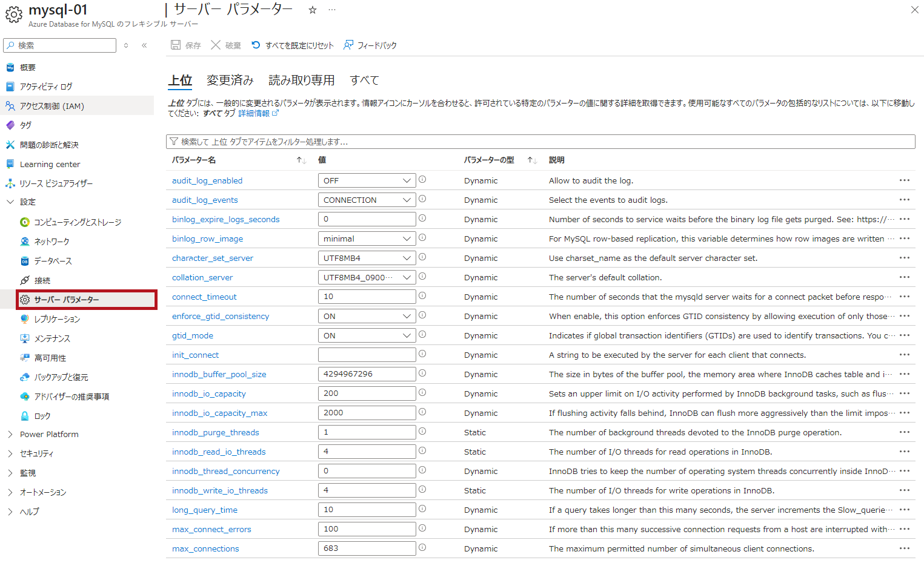This screenshot has height=563, width=924.
Task: Collapse the sidebar with the double chevron
Action: [x=144, y=45]
